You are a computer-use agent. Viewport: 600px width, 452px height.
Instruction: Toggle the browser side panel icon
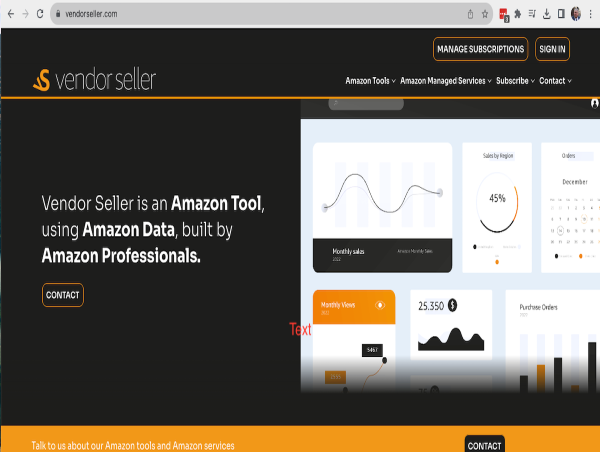click(x=561, y=14)
